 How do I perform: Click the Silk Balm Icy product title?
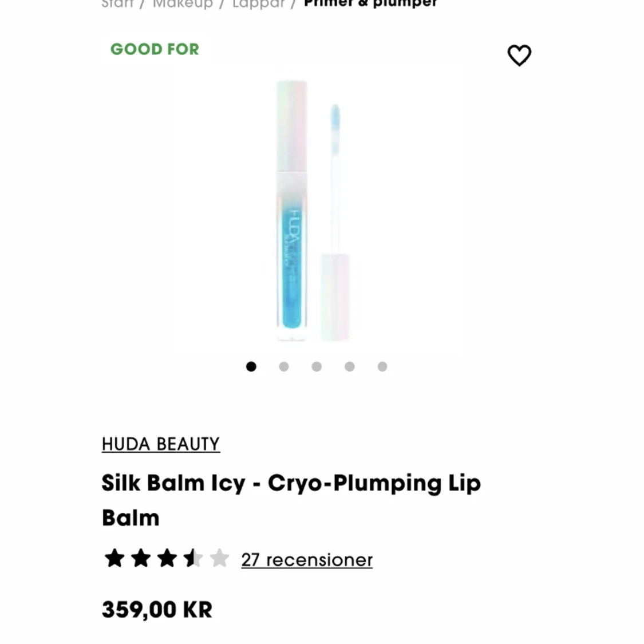(291, 500)
